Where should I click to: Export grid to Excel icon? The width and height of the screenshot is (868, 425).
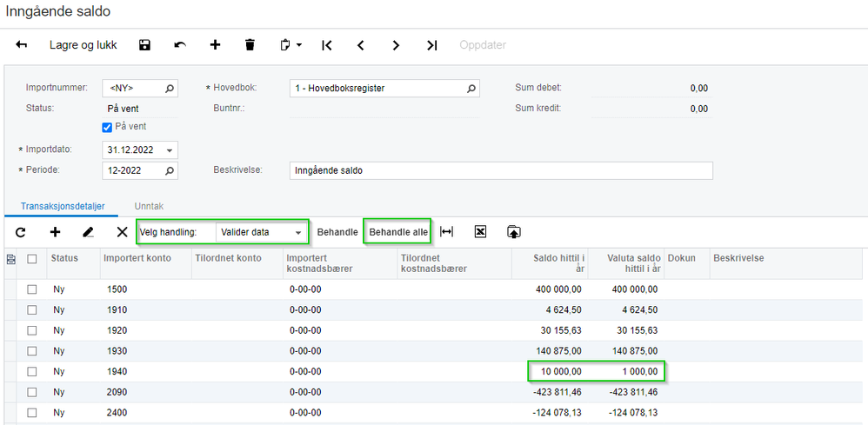(x=480, y=232)
